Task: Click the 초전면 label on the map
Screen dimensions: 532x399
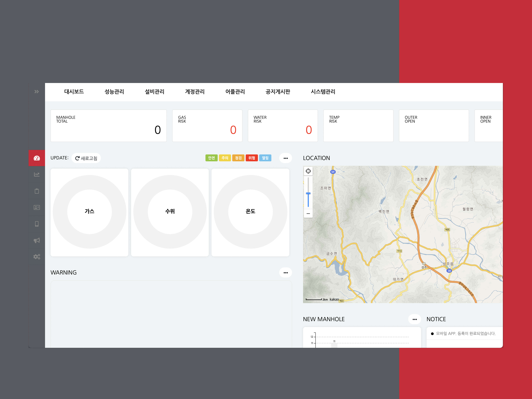Action: [x=422, y=179]
